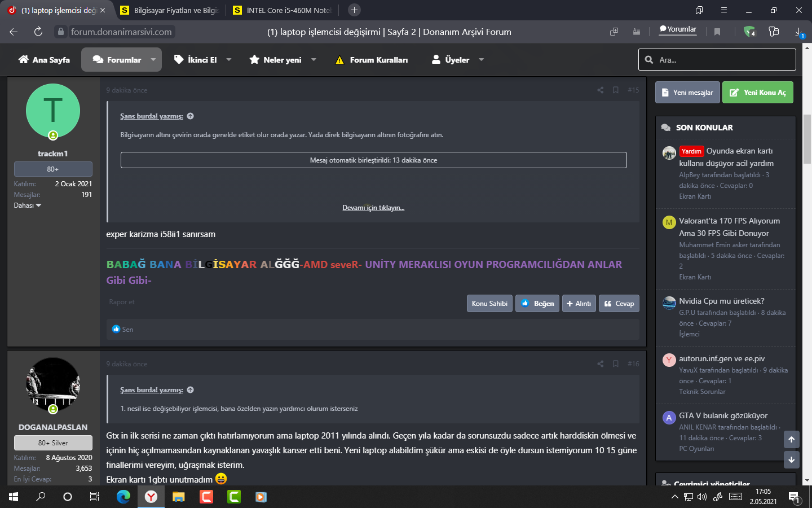Screen dimensions: 812x508
Task: Expand the Forumlar dropdown arrow
Action: (153, 60)
